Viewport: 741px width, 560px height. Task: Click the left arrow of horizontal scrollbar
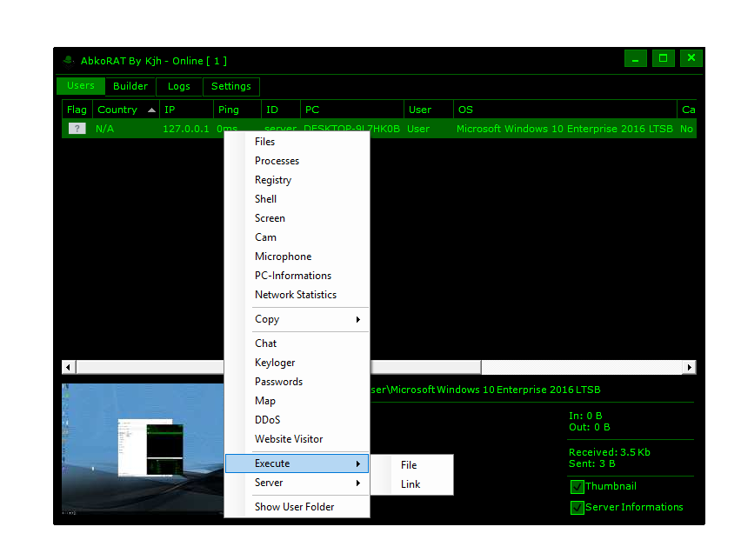[x=69, y=367]
